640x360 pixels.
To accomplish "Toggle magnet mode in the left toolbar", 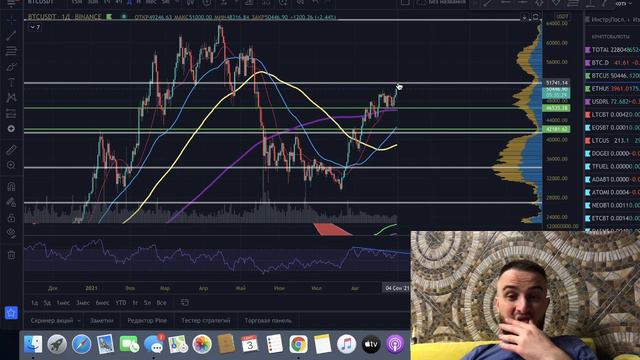I will click(11, 187).
